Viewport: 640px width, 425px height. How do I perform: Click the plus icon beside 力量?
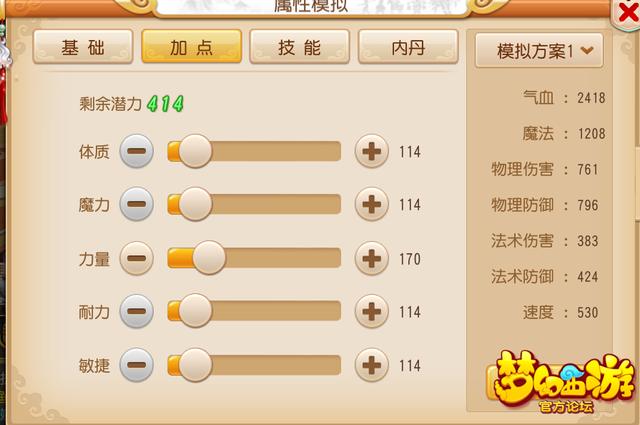pyautogui.click(x=371, y=258)
